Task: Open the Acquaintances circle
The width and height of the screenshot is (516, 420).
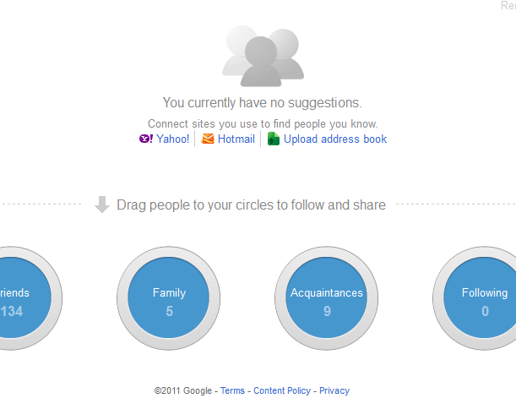Action: tap(327, 302)
